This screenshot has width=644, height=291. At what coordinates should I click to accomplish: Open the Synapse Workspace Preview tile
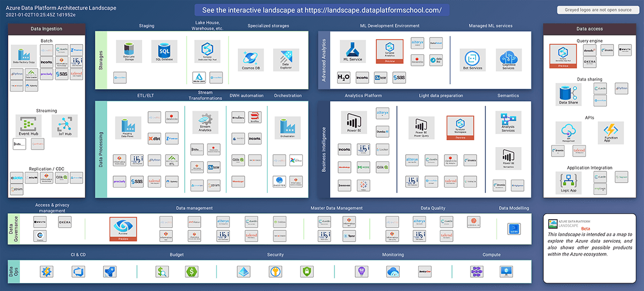(x=460, y=129)
